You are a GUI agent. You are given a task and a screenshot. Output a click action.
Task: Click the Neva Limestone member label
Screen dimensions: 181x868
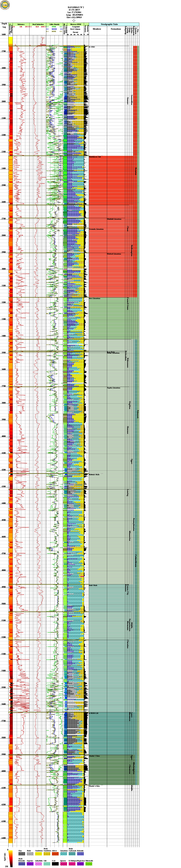(x=95, y=298)
